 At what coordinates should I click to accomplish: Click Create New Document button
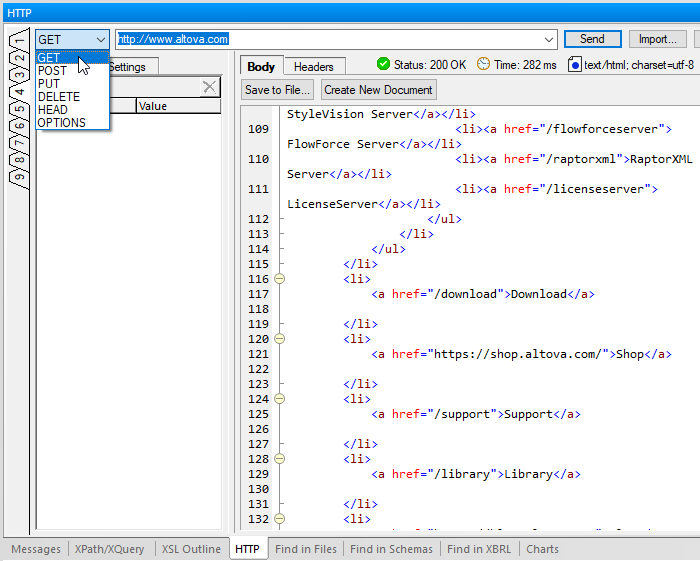point(378,90)
